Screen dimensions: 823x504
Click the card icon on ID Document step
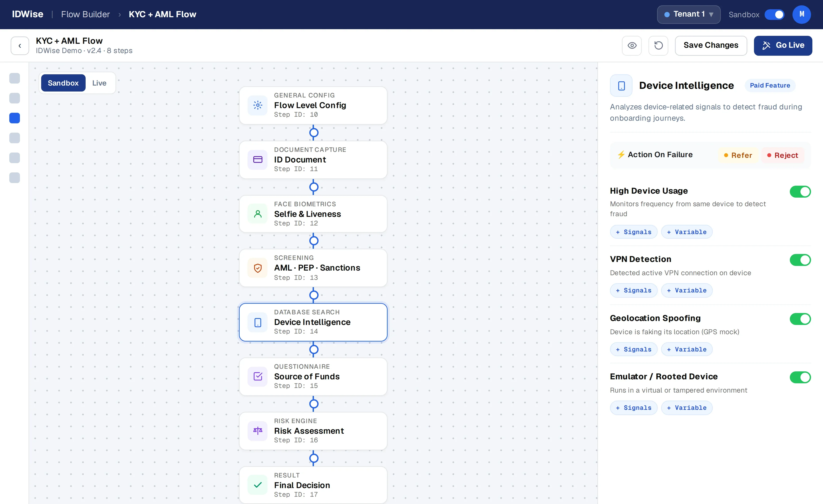[258, 160]
